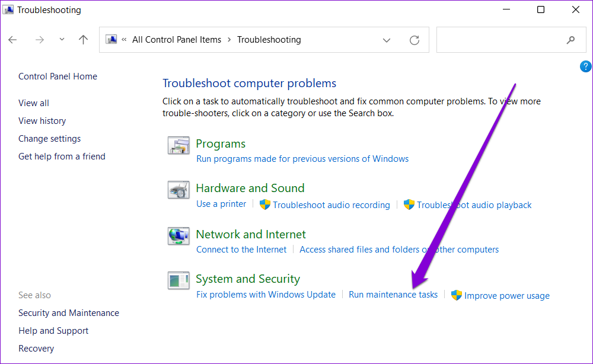Click Fix problems with Windows Update

pos(266,295)
